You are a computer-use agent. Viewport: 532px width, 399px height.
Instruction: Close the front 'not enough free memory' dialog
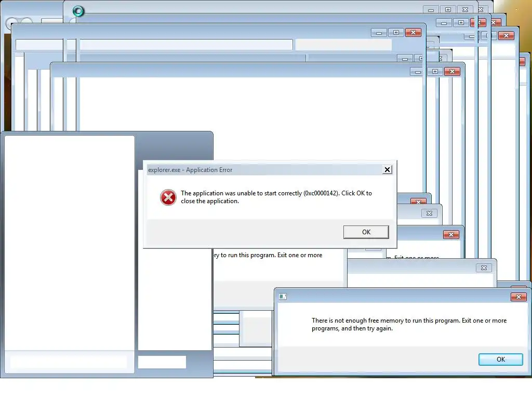518,297
